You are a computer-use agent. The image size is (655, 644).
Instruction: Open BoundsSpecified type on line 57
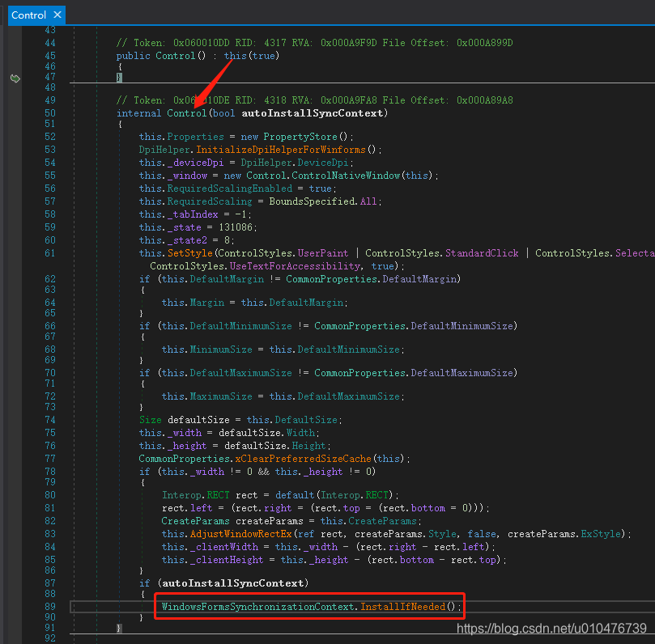click(312, 201)
